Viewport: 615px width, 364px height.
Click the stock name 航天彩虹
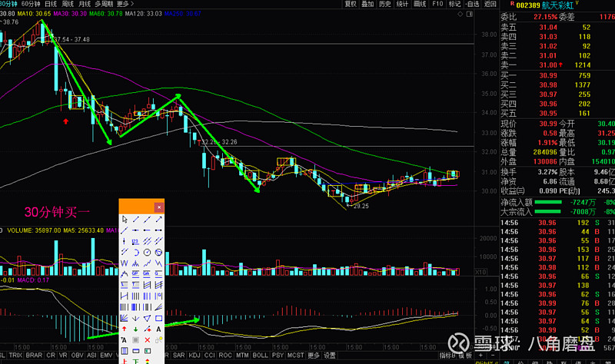point(557,5)
